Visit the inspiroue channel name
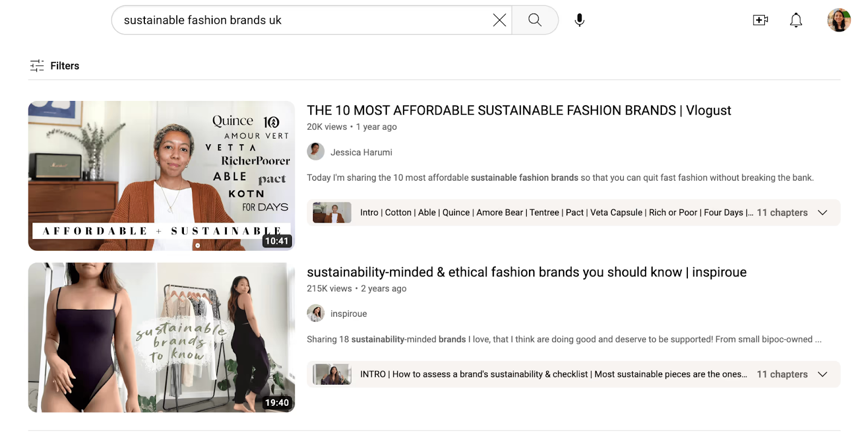The width and height of the screenshot is (868, 439). coord(349,314)
